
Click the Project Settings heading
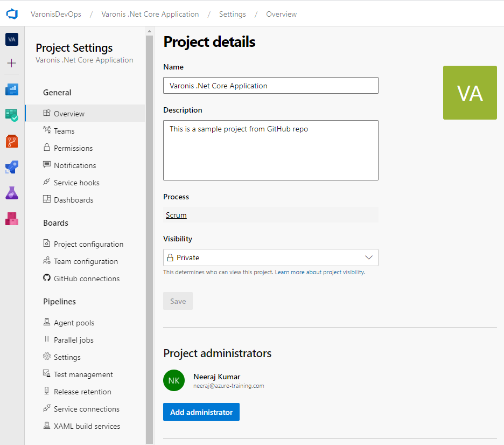[74, 47]
